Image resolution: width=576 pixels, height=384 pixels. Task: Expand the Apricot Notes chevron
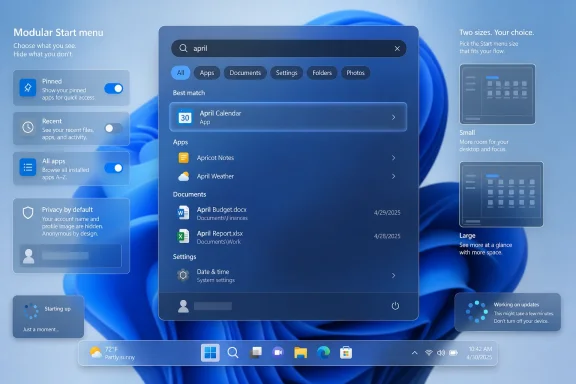coord(393,158)
